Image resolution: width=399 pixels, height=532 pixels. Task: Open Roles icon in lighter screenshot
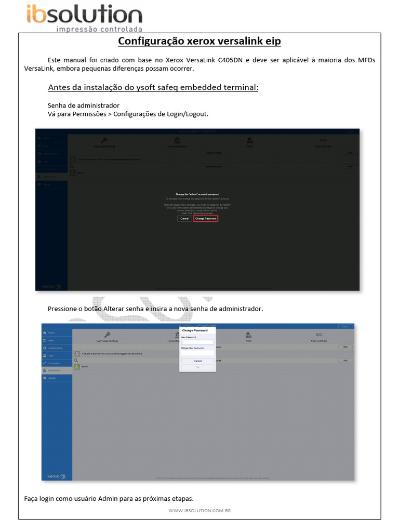[248, 335]
